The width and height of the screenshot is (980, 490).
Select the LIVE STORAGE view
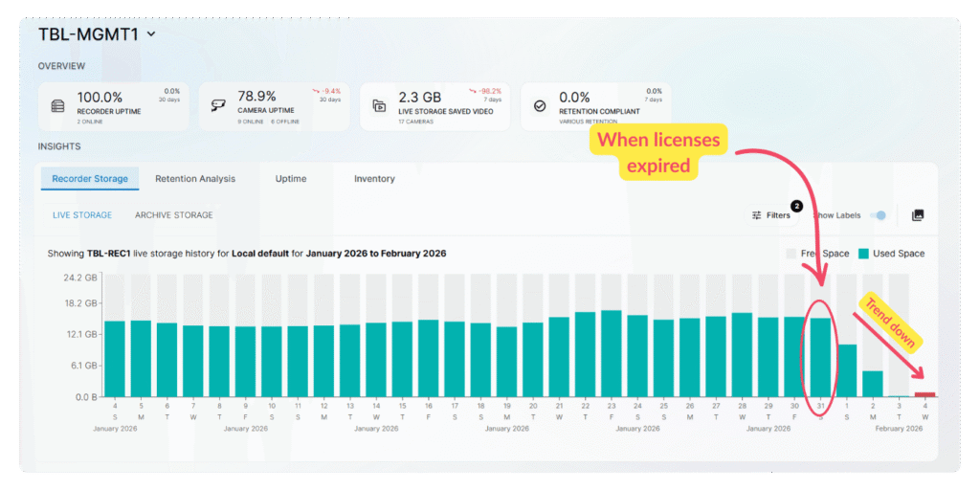coord(81,215)
